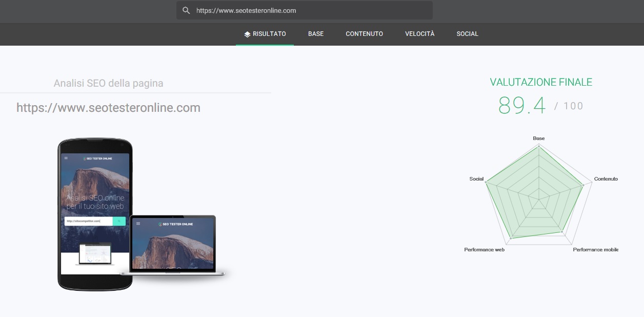The height and width of the screenshot is (317, 644).
Task: Go to the SOCIAL tab
Action: (x=467, y=34)
